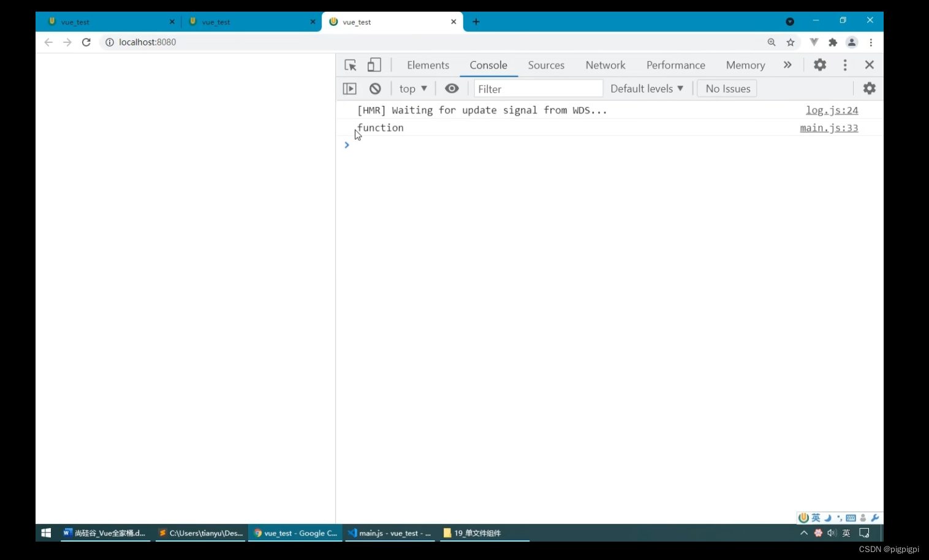Image resolution: width=929 pixels, height=560 pixels.
Task: Open the main.js:33 source link
Action: pyautogui.click(x=829, y=128)
